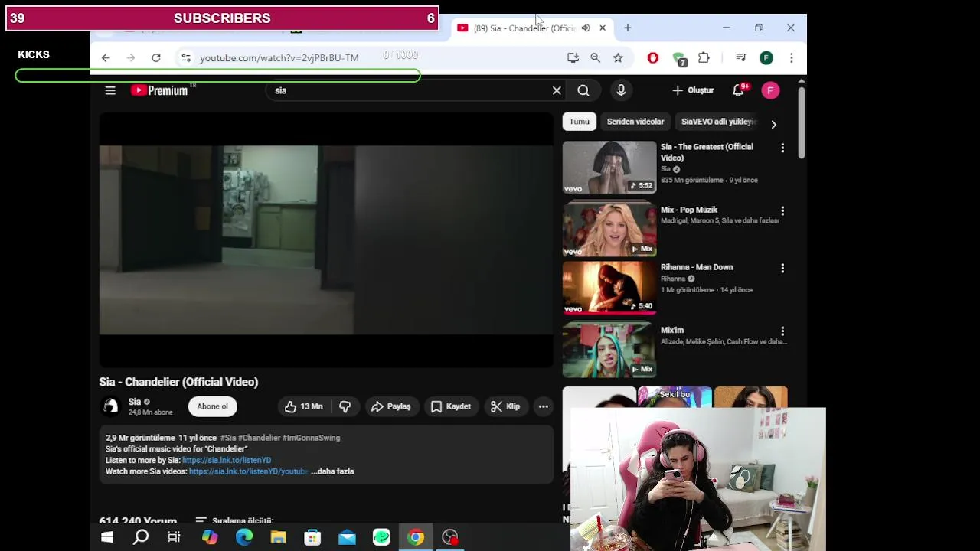980x551 pixels.
Task: Subscribe with the Abone ol button
Action: tap(212, 406)
